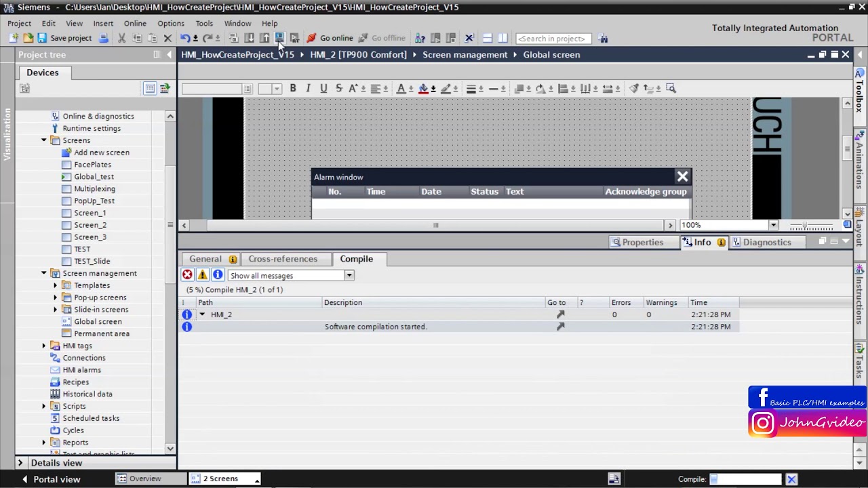Image resolution: width=868 pixels, height=488 pixels.
Task: Cancel compile using bottom status X button
Action: point(791,480)
